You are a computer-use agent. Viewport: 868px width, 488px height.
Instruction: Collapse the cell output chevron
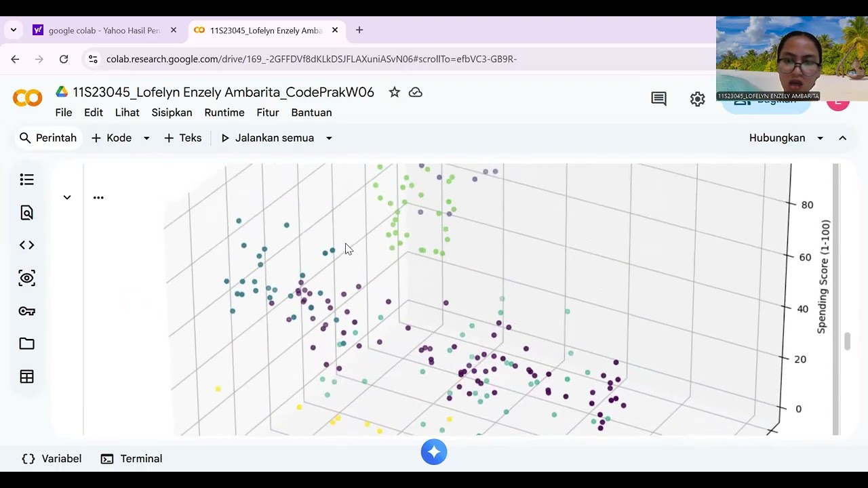click(x=67, y=197)
